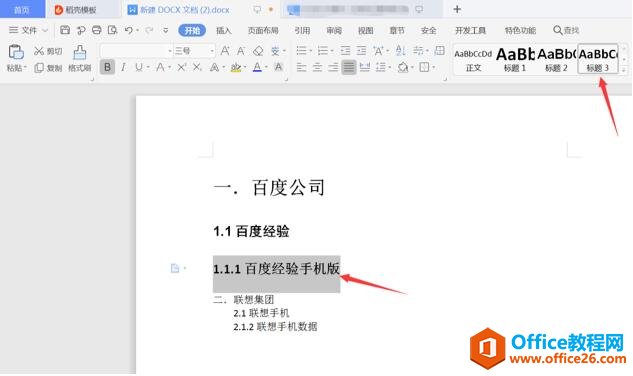Open the 开发工具 ribbon tab
The height and width of the screenshot is (376, 633).
coord(470,30)
